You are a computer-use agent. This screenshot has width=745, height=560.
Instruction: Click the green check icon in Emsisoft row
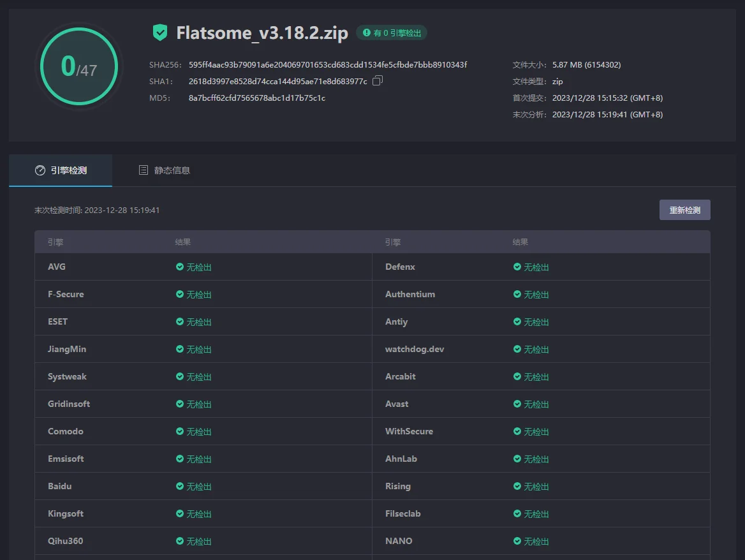[180, 459]
